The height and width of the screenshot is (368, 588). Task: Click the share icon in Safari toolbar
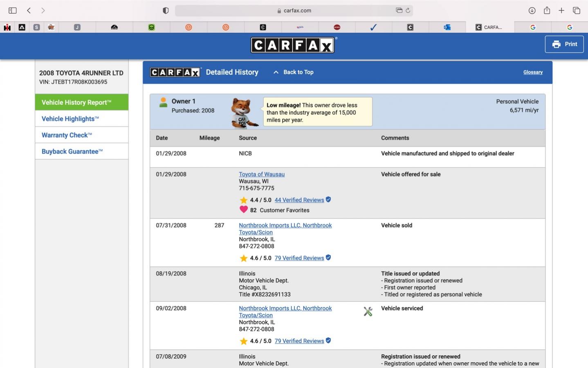coord(547,11)
